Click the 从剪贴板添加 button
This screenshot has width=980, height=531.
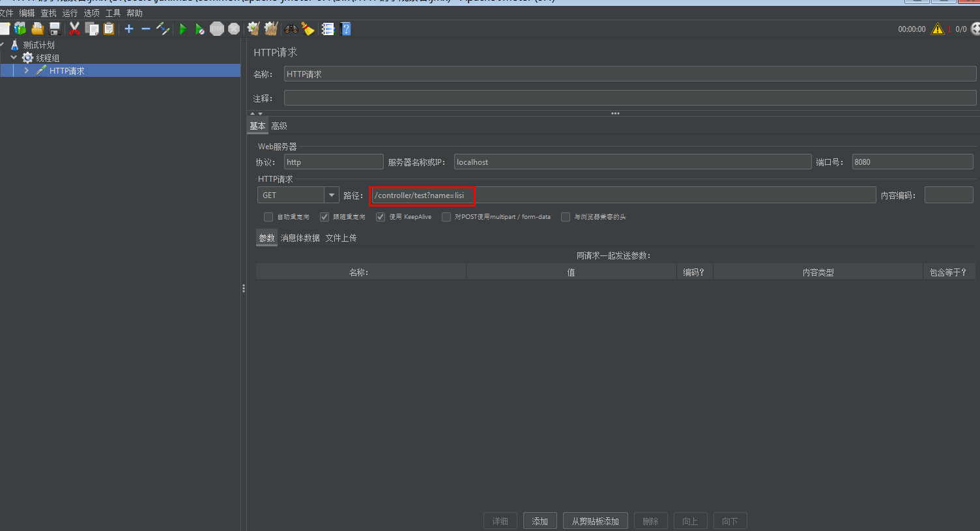tap(596, 521)
